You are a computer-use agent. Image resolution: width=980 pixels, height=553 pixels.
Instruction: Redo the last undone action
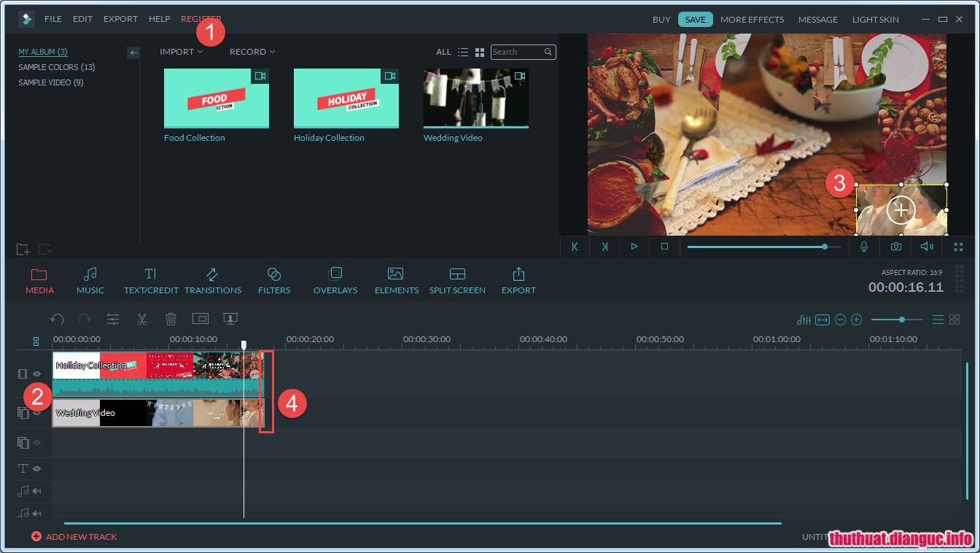pos(85,319)
